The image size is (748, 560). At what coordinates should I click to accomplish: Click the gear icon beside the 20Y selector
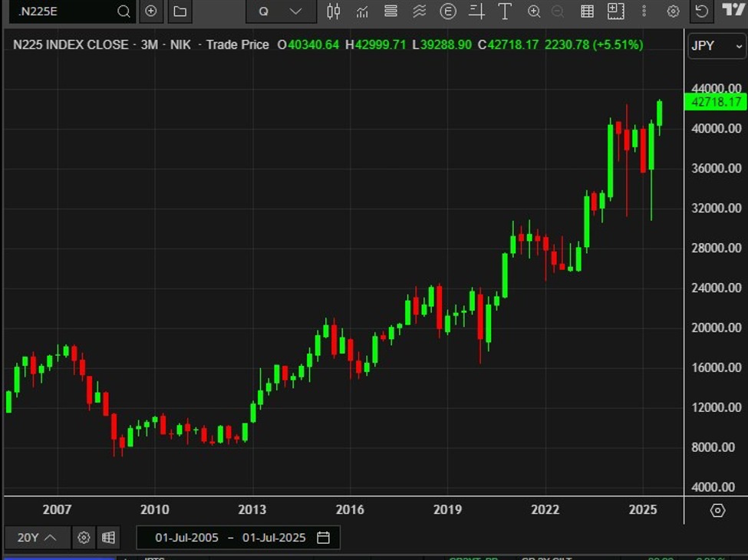click(83, 538)
